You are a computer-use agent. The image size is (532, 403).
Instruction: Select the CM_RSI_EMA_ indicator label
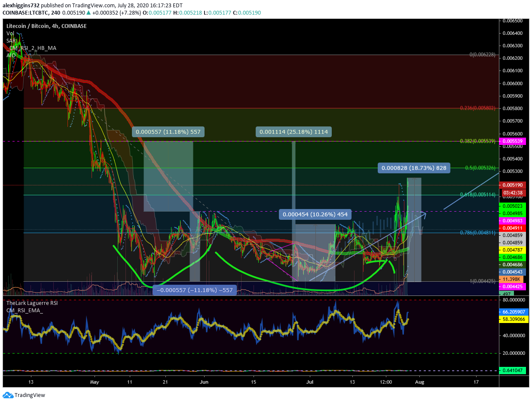coord(25,310)
